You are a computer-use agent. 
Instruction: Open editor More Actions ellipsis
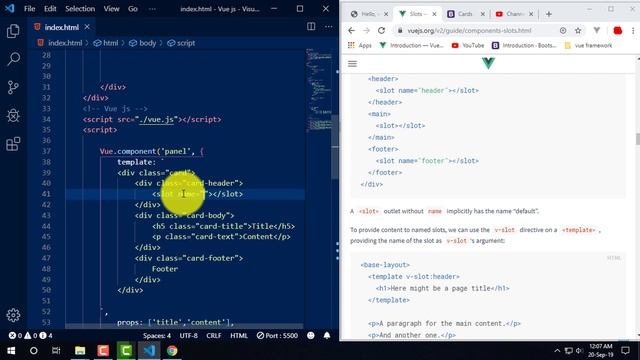[x=329, y=27]
